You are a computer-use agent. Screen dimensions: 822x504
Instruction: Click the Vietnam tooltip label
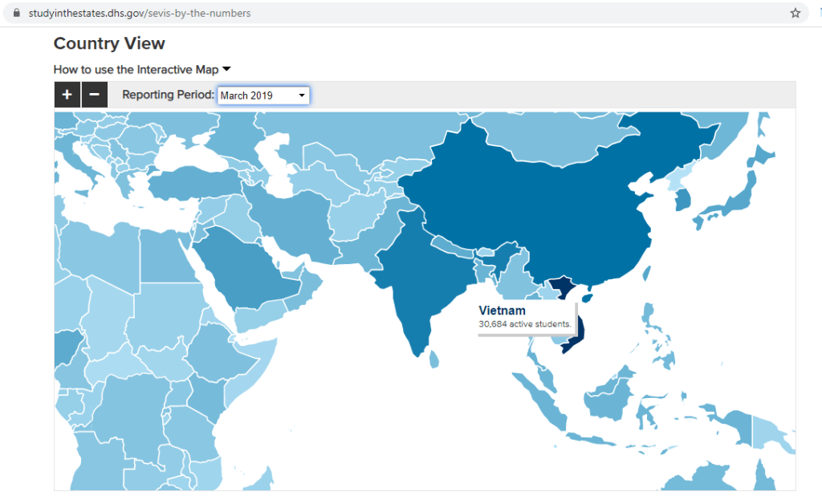[x=503, y=311]
